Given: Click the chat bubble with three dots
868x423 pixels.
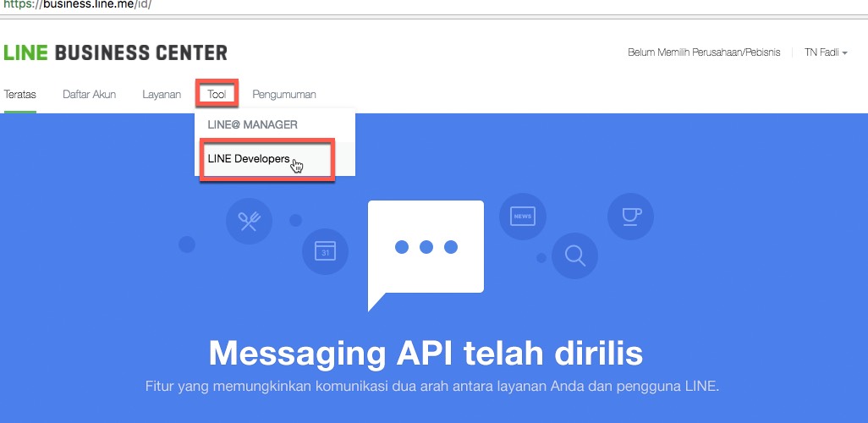Looking at the screenshot, I should coord(426,255).
